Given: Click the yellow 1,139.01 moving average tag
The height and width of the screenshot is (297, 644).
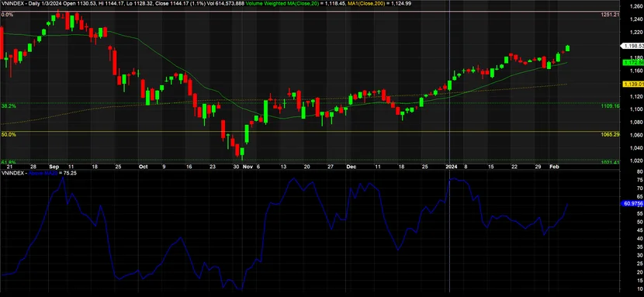Looking at the screenshot, I should (633, 84).
